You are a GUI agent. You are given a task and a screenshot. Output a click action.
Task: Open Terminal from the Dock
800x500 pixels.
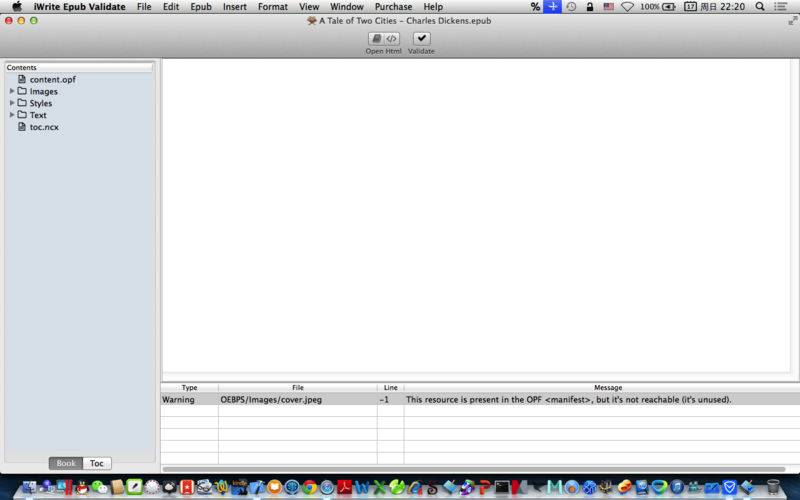[x=503, y=487]
